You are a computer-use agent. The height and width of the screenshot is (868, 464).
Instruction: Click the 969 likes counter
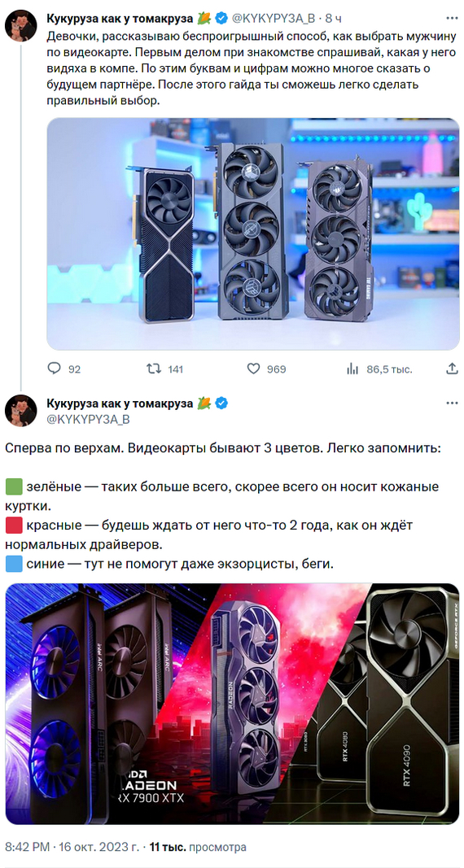(276, 369)
